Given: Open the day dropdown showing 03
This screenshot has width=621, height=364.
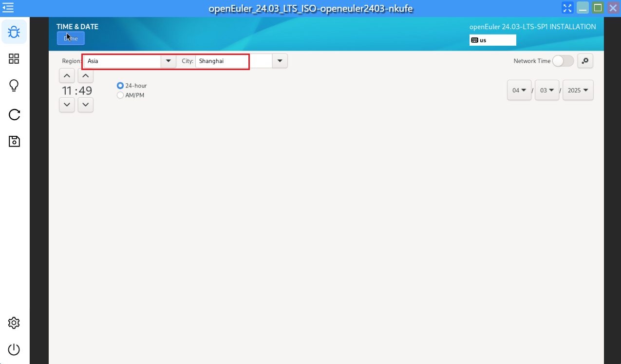Looking at the screenshot, I should tap(547, 90).
